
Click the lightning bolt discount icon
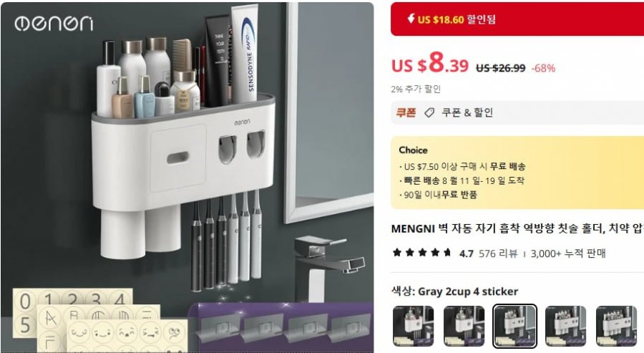[x=410, y=18]
